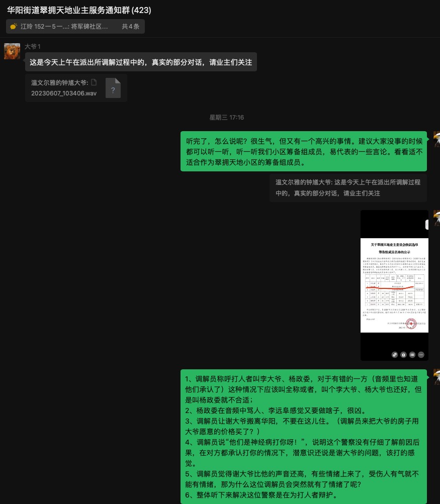Click the open-in-new-window icon on the image

pyautogui.click(x=394, y=354)
